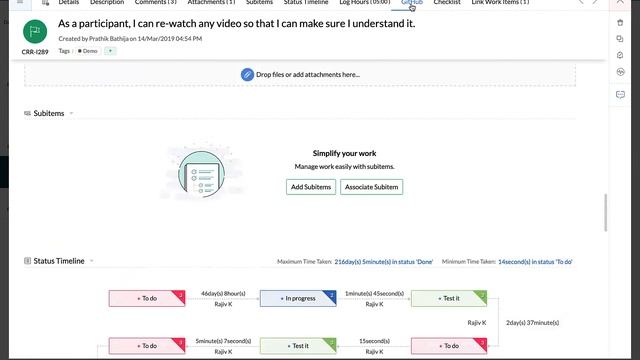This screenshot has height=360, width=640.
Task: Click To do box after 15second(s)
Action: pos(449,346)
